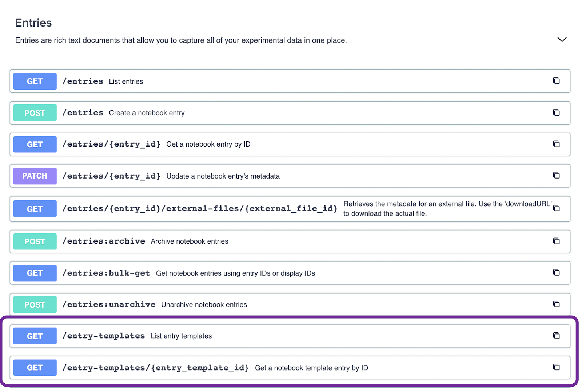The height and width of the screenshot is (392, 582).
Task: Open POST method for /entries:unarchive
Action: [35, 305]
